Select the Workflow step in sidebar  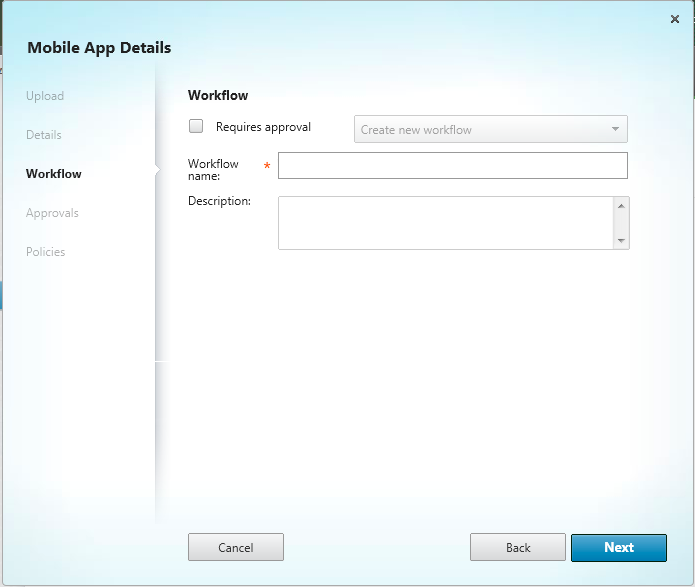click(x=54, y=174)
